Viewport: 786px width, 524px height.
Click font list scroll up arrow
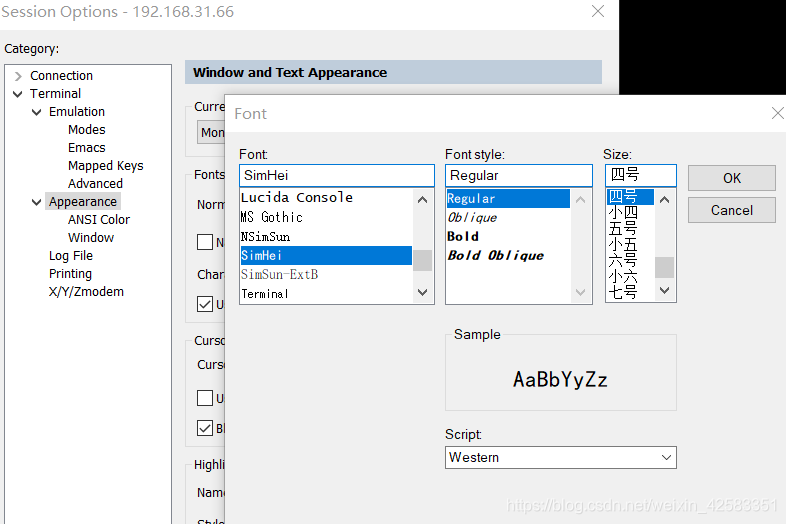(423, 200)
